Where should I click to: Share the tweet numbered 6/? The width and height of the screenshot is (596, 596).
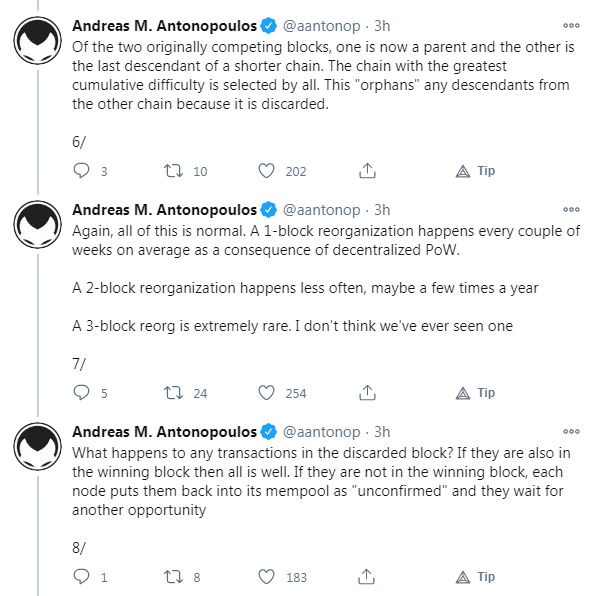pyautogui.click(x=367, y=171)
